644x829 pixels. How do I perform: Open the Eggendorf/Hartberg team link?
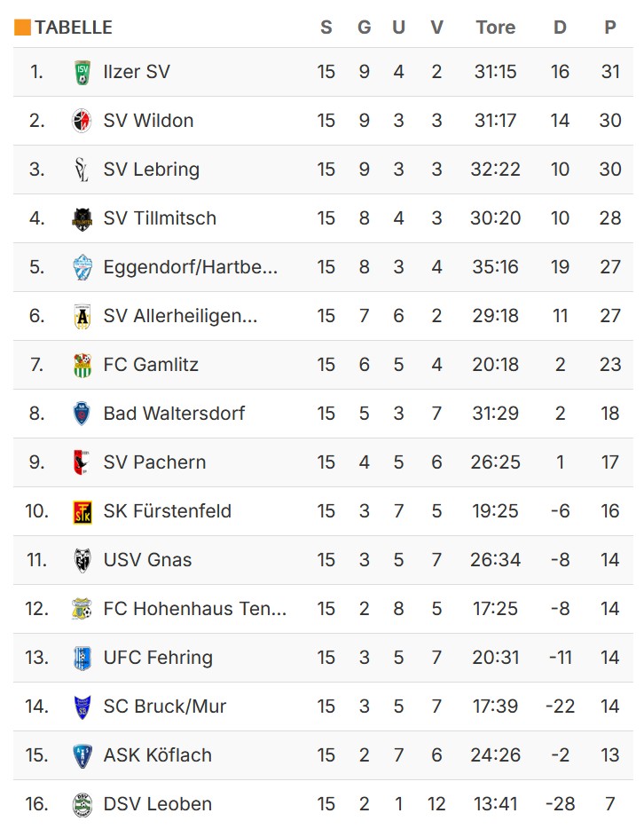(x=191, y=267)
